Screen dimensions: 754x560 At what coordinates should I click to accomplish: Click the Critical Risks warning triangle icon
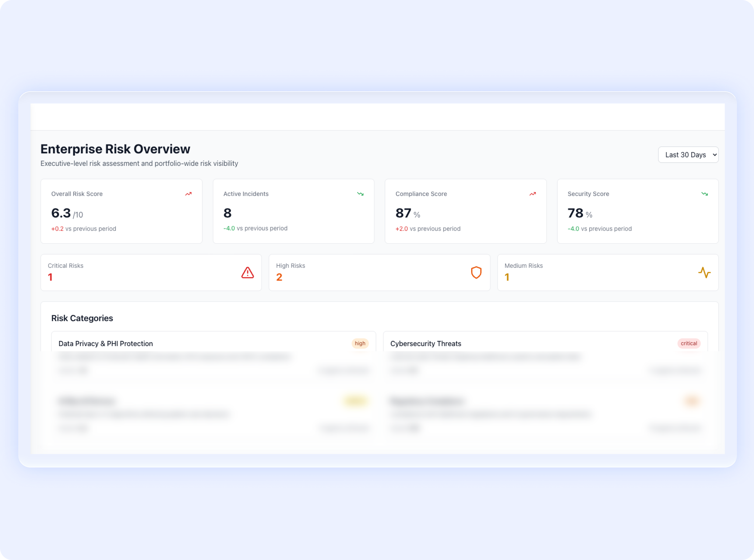(x=248, y=272)
